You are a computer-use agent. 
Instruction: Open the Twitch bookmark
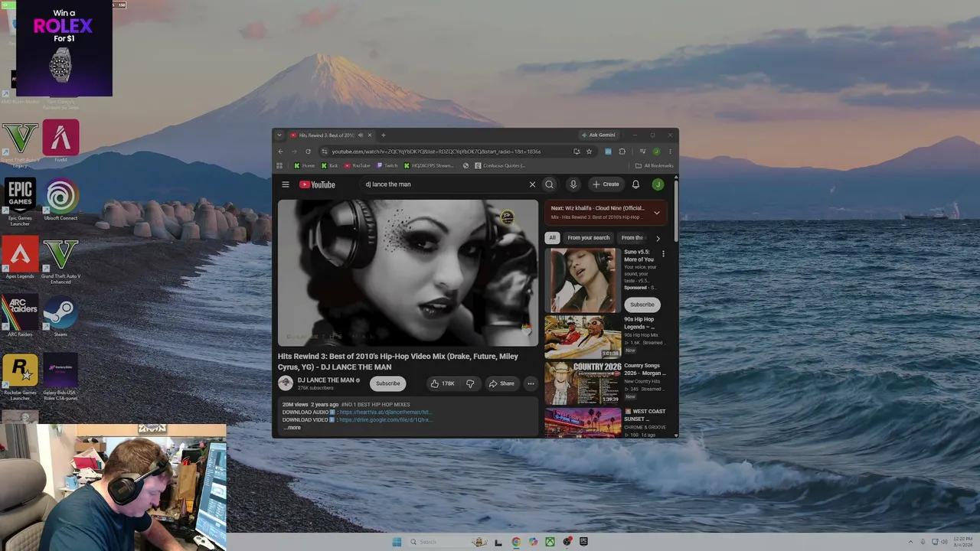click(x=387, y=165)
